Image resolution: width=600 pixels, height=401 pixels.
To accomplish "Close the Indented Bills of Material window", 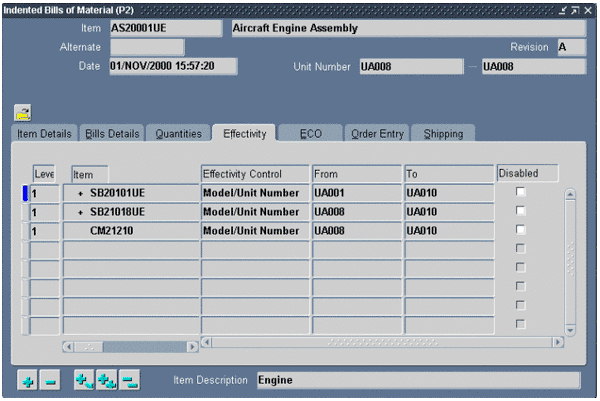I will tap(588, 10).
